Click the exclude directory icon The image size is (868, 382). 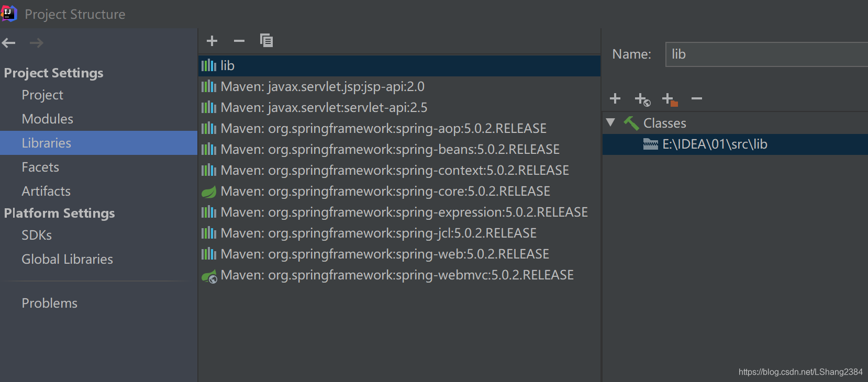(x=670, y=99)
